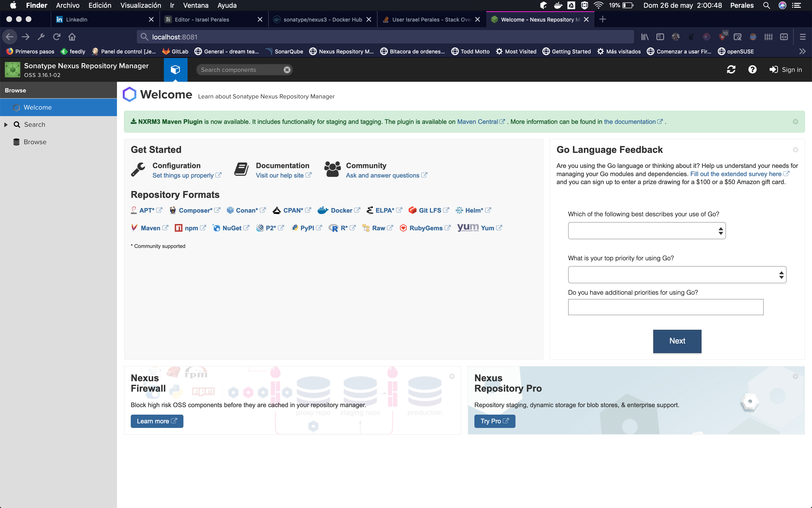Open the Help question mark icon
Image resolution: width=812 pixels, height=508 pixels.
point(752,70)
